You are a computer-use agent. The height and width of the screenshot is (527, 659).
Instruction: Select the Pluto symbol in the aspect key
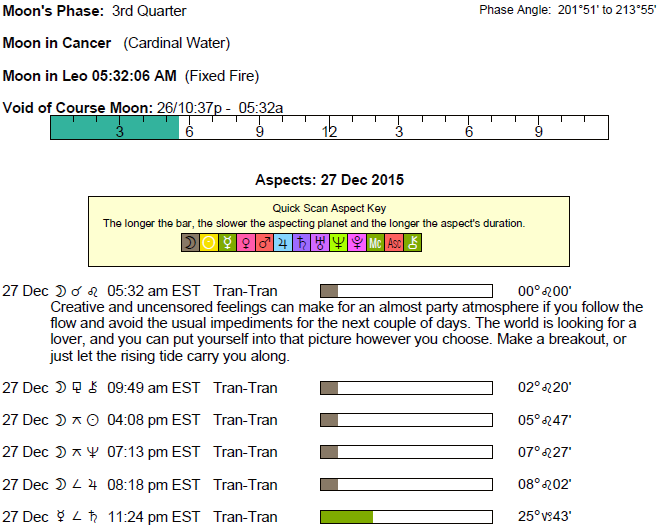click(x=357, y=243)
